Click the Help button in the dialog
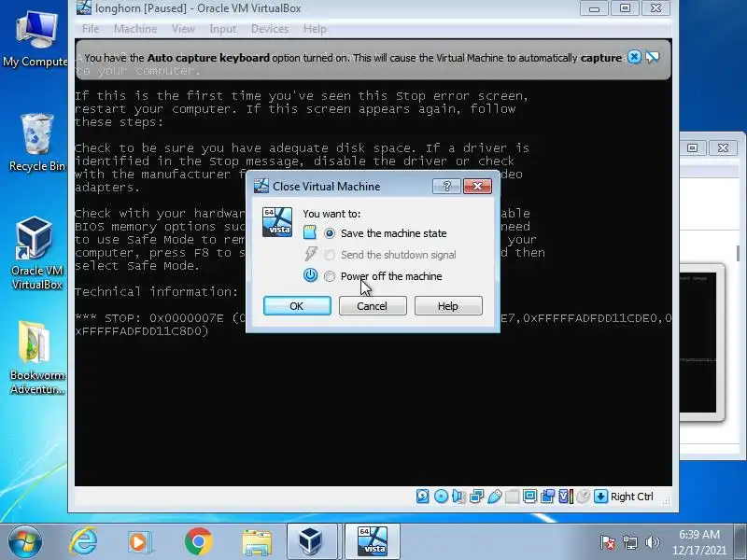Screen dimensions: 747x560 coord(448,306)
